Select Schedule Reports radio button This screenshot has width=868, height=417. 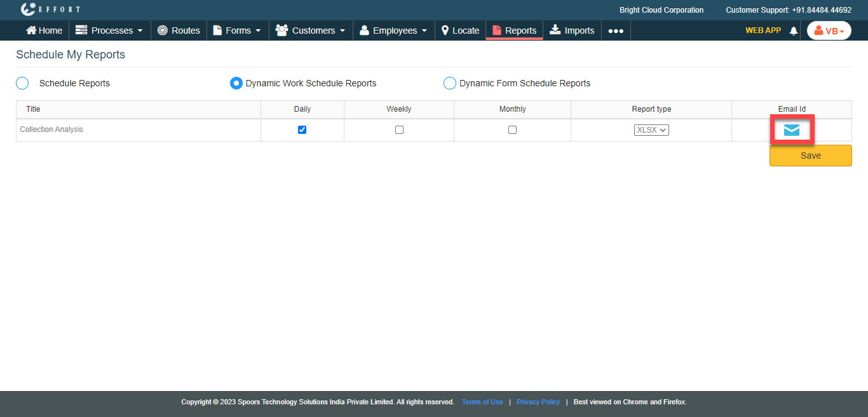tap(22, 83)
